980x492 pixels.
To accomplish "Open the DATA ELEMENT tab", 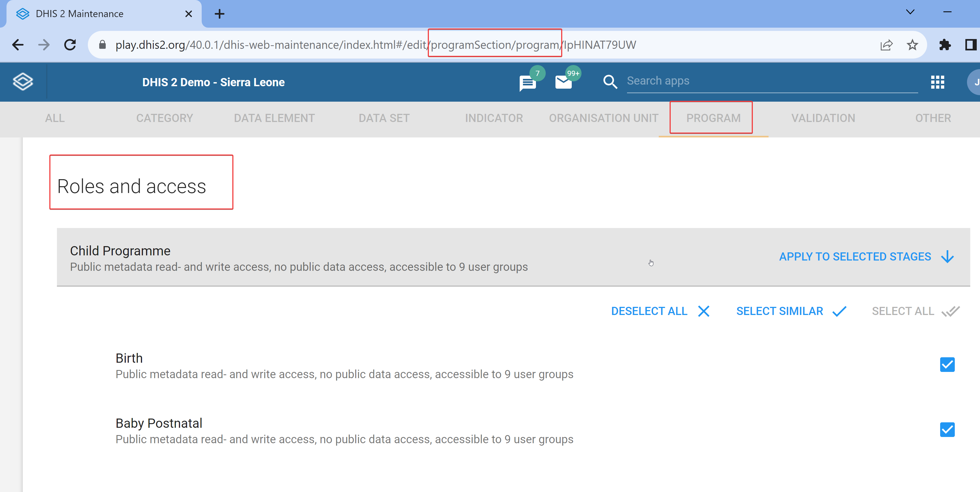I will (x=274, y=118).
